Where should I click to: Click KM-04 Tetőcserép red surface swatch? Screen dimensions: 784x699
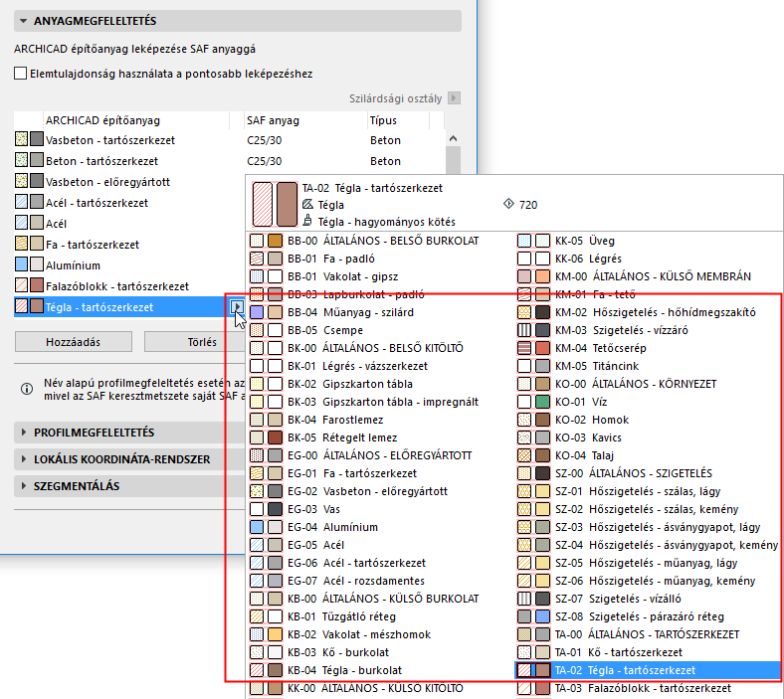tap(543, 348)
